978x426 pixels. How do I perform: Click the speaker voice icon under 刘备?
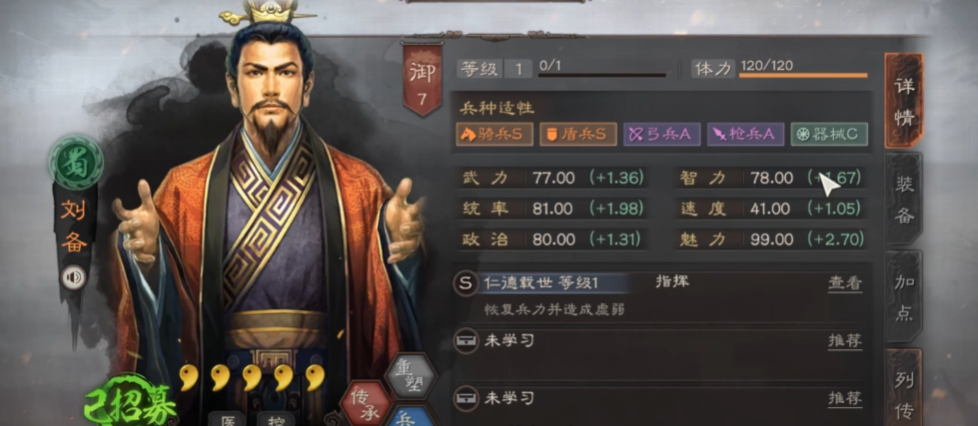(x=74, y=278)
